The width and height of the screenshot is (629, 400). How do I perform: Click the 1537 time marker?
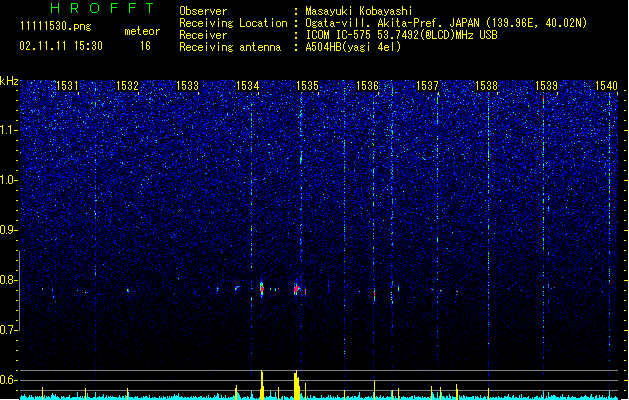tap(428, 86)
